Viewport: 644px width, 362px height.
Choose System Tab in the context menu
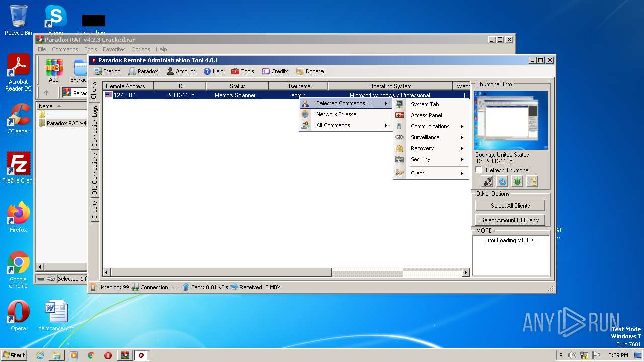(431, 104)
